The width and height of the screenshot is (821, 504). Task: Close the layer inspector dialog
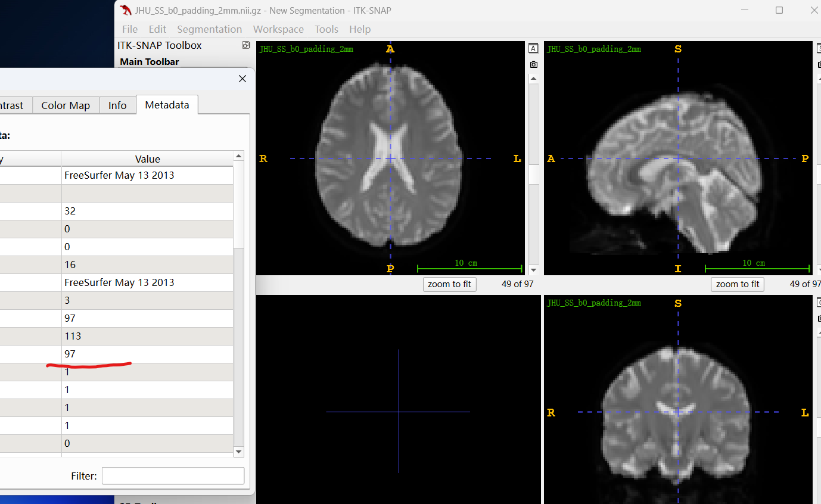tap(242, 79)
